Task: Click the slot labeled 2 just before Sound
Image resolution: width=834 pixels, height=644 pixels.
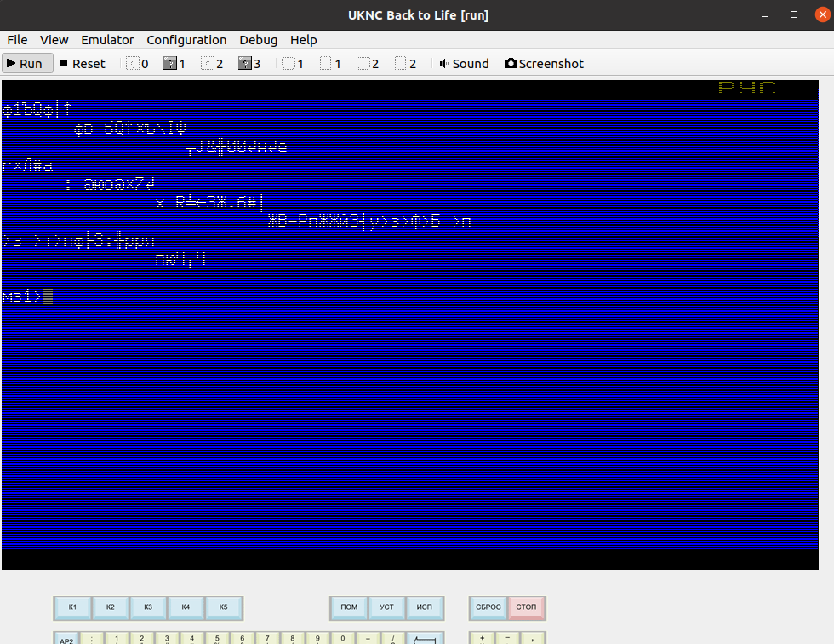Action: tap(405, 64)
